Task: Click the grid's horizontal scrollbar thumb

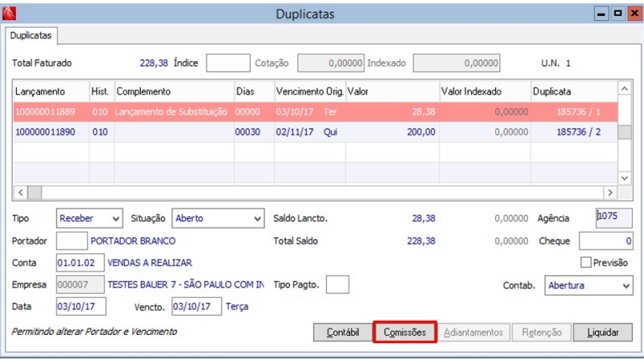Action: (x=35, y=192)
